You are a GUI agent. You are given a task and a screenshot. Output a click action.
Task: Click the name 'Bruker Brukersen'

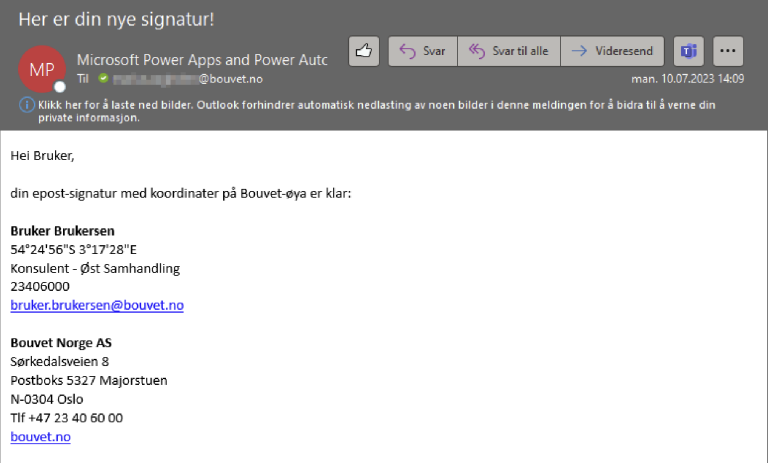click(62, 231)
